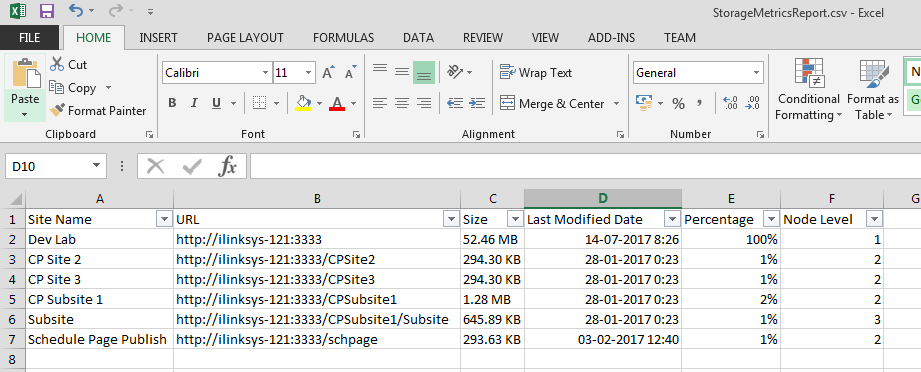Click the Save icon in quick access toolbar
This screenshot has width=921, height=372.
(x=46, y=11)
